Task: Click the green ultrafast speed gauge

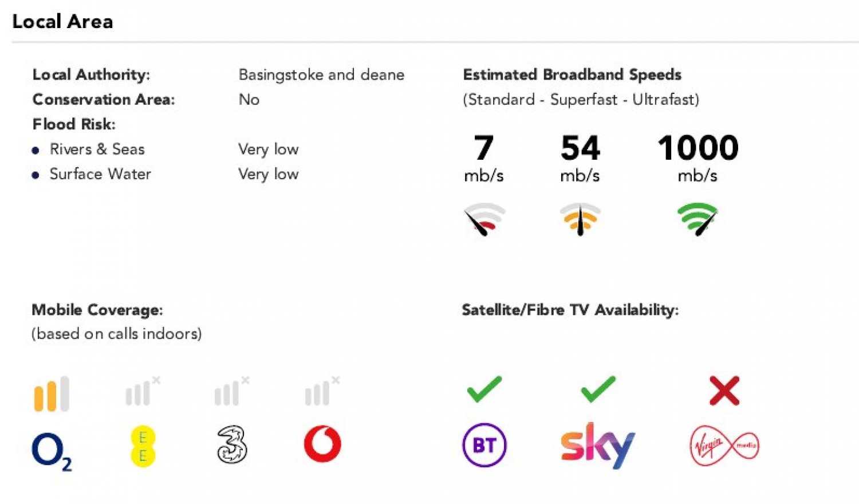Action: point(698,219)
